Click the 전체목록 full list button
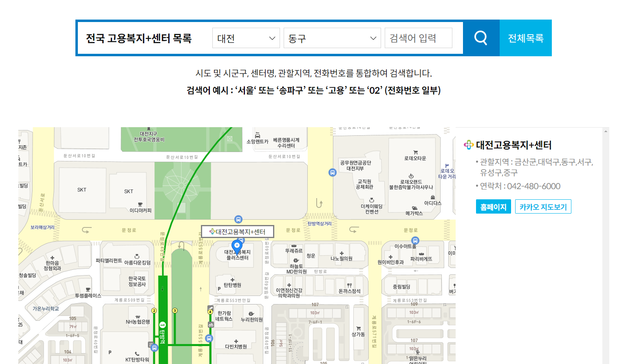The width and height of the screenshot is (626, 364). (x=525, y=38)
